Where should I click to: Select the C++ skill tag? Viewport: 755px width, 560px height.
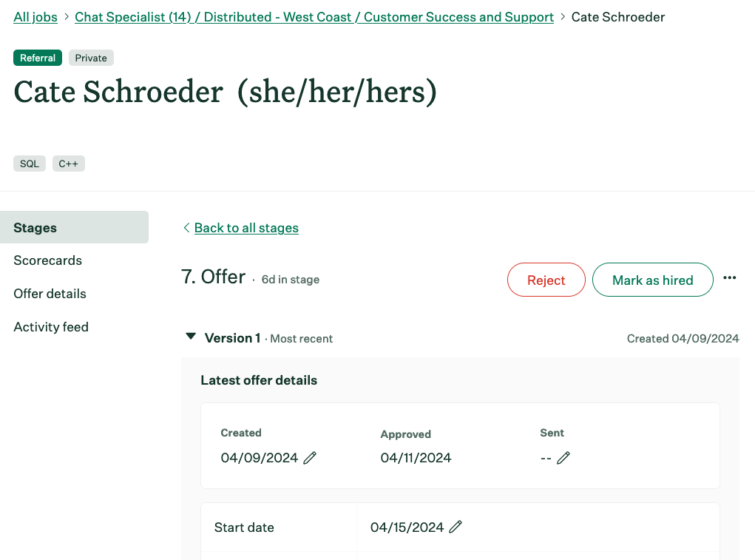[x=68, y=163]
